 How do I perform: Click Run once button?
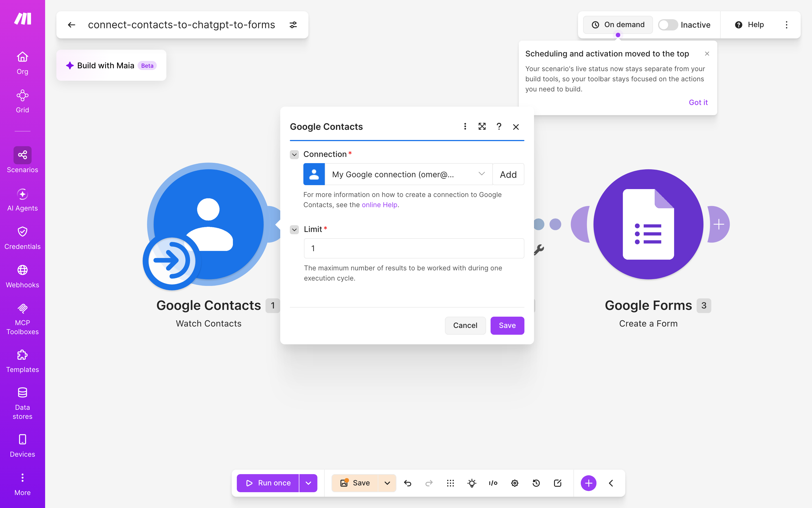268,483
